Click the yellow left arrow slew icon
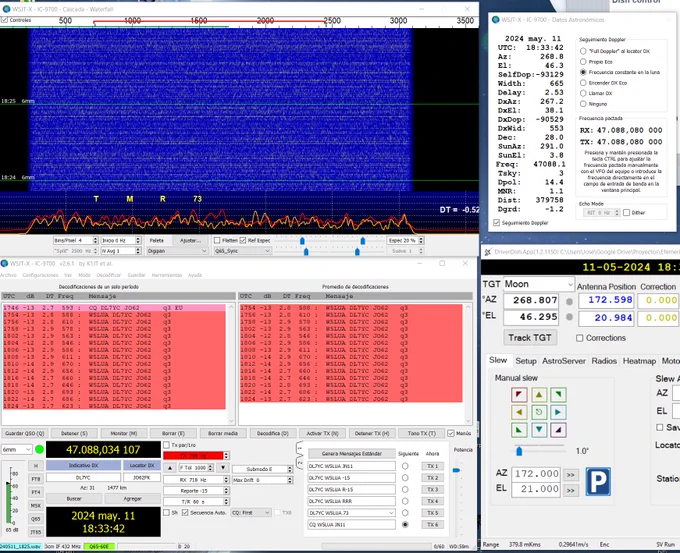This screenshot has height=553, width=680. pyautogui.click(x=519, y=412)
